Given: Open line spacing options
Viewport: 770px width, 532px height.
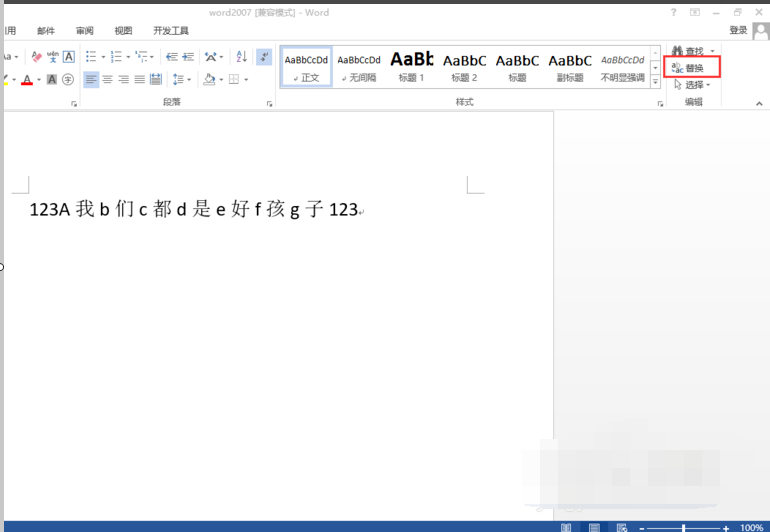Looking at the screenshot, I should tap(178, 79).
